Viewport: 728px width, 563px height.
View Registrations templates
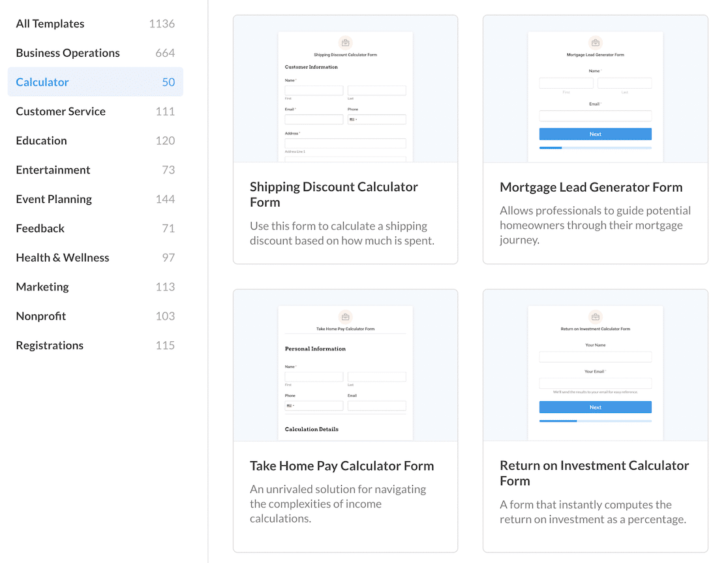click(x=49, y=345)
